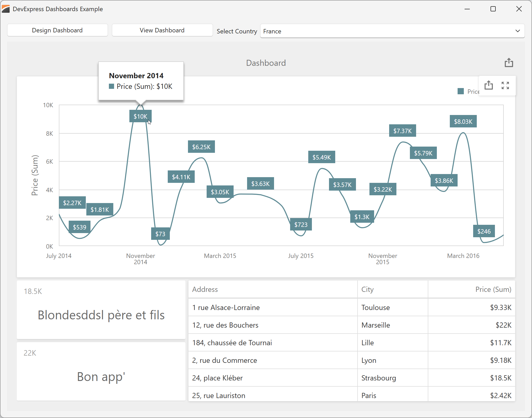Click the $539 data point label

point(80,227)
